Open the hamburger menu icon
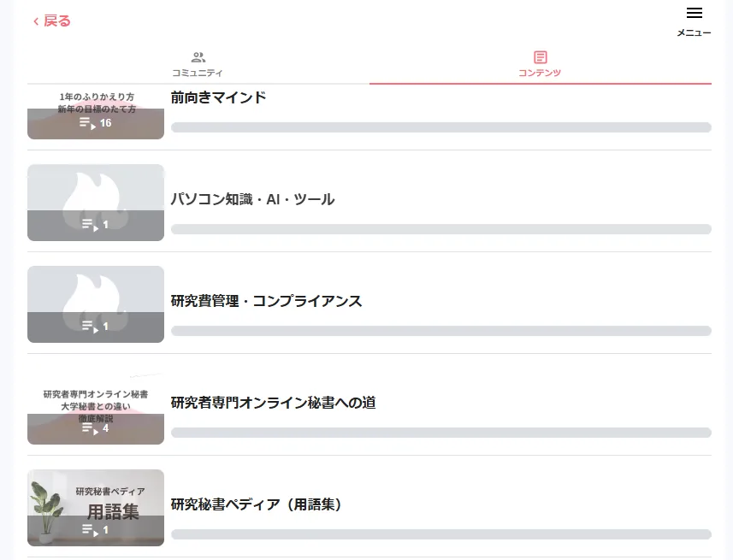Image resolution: width=733 pixels, height=560 pixels. coord(694,14)
